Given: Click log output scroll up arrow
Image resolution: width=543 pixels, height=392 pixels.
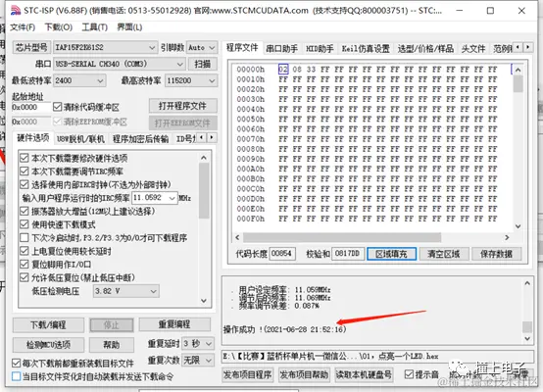Looking at the screenshot, I should coord(527,283).
